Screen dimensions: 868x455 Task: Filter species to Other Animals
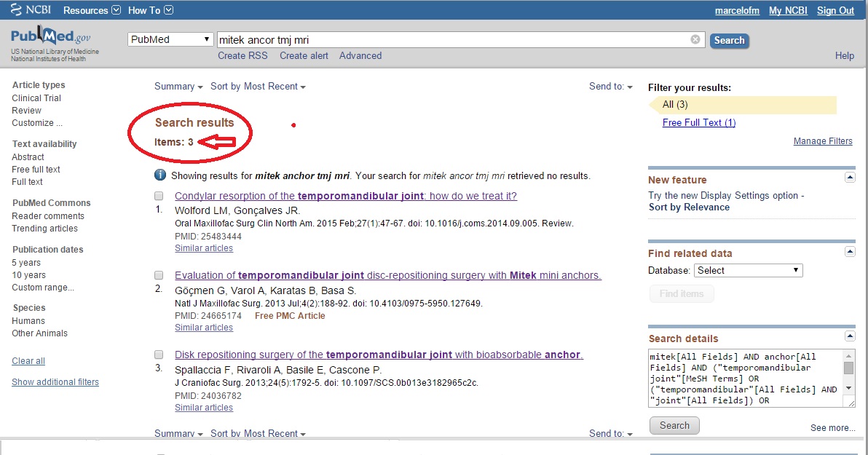pos(39,333)
